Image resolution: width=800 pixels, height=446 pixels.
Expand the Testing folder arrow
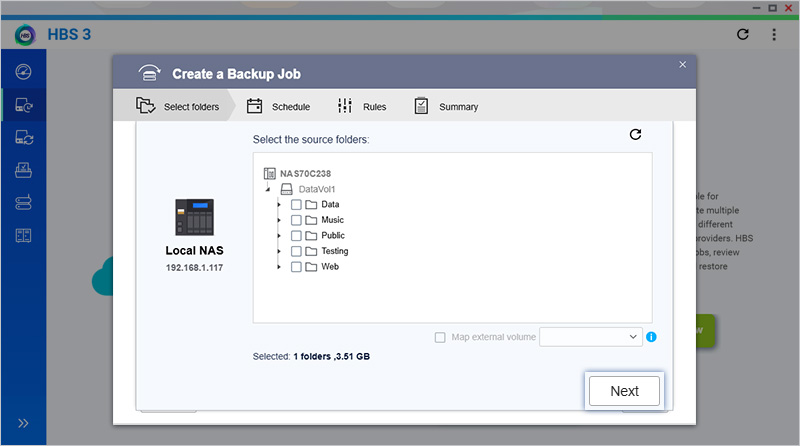point(279,251)
